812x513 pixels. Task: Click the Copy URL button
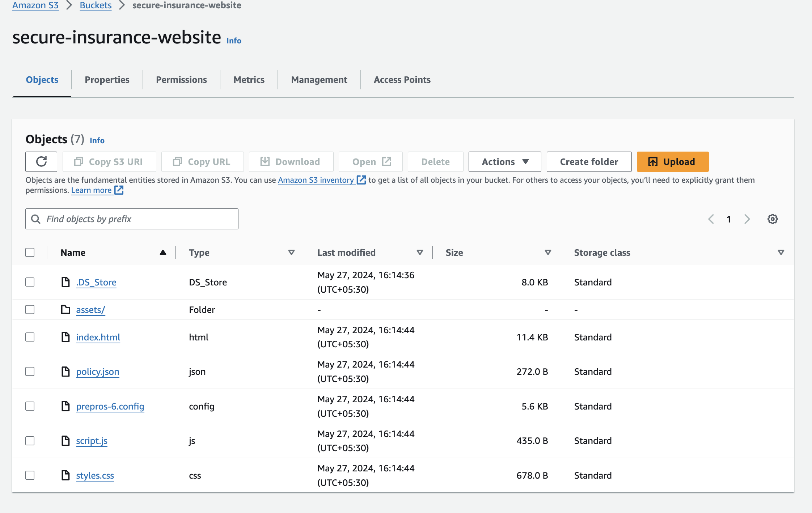click(203, 162)
